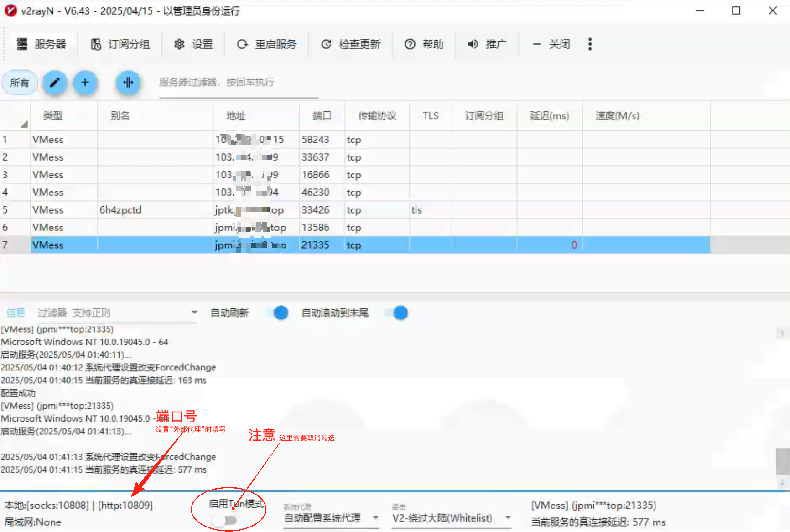Select server row with port 16866
The height and width of the screenshot is (532, 790).
[x=355, y=175]
